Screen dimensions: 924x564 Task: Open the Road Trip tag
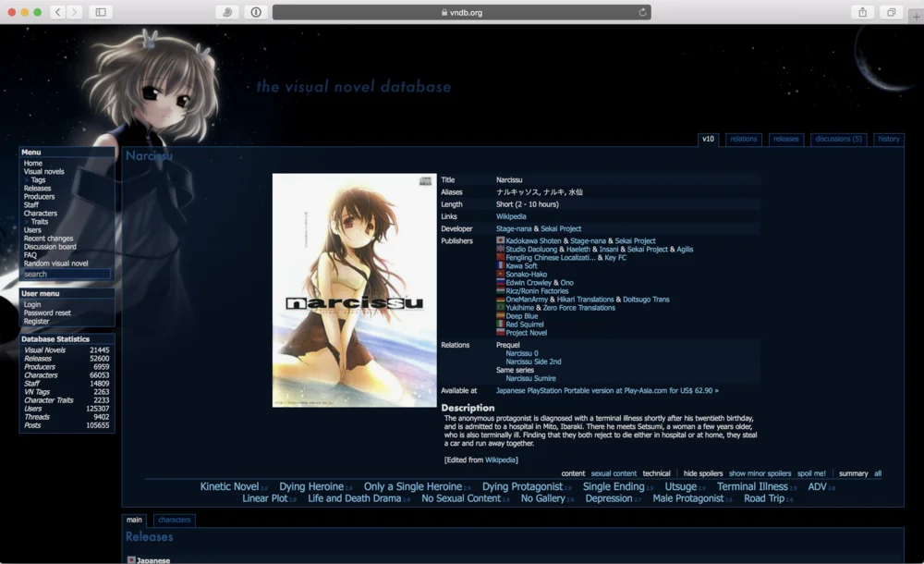[764, 498]
